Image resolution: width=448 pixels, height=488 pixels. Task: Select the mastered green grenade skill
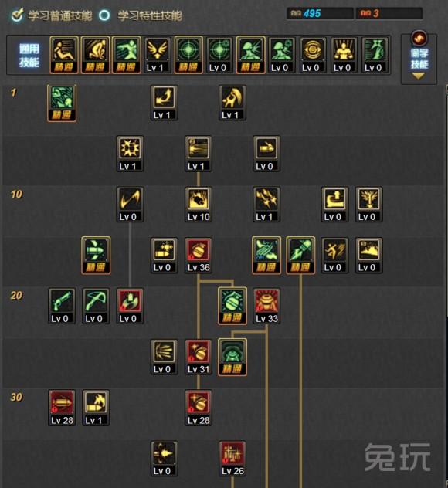pyautogui.click(x=232, y=307)
